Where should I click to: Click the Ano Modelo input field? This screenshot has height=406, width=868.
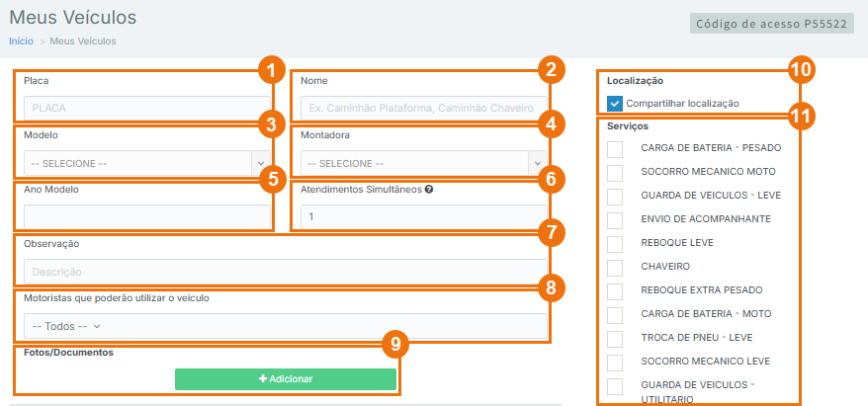[146, 216]
